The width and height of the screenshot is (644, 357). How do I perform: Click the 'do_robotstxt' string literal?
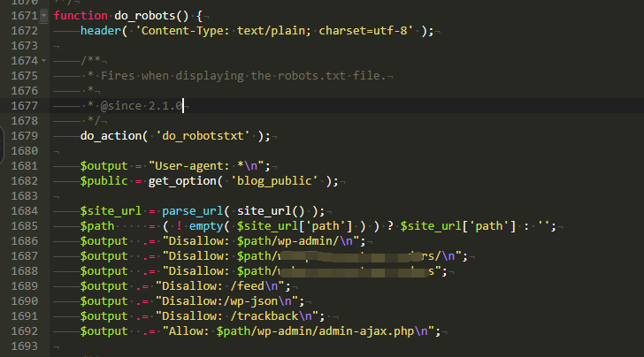click(203, 136)
